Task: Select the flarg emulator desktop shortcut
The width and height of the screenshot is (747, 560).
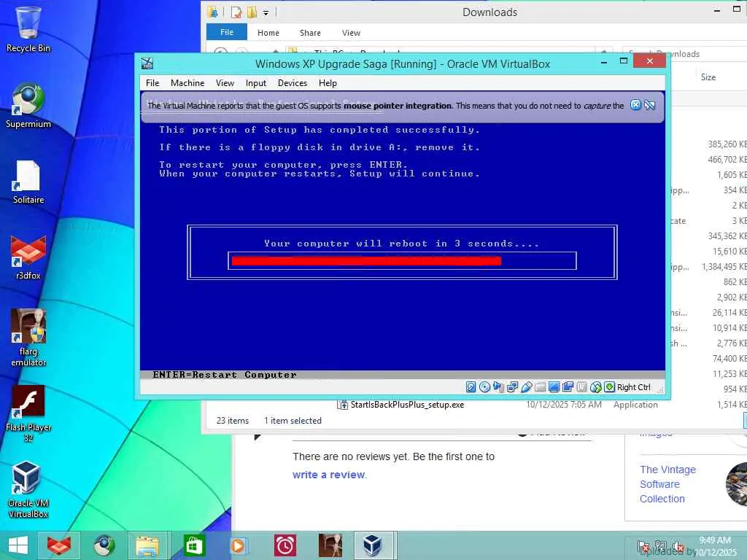Action: pos(28,338)
